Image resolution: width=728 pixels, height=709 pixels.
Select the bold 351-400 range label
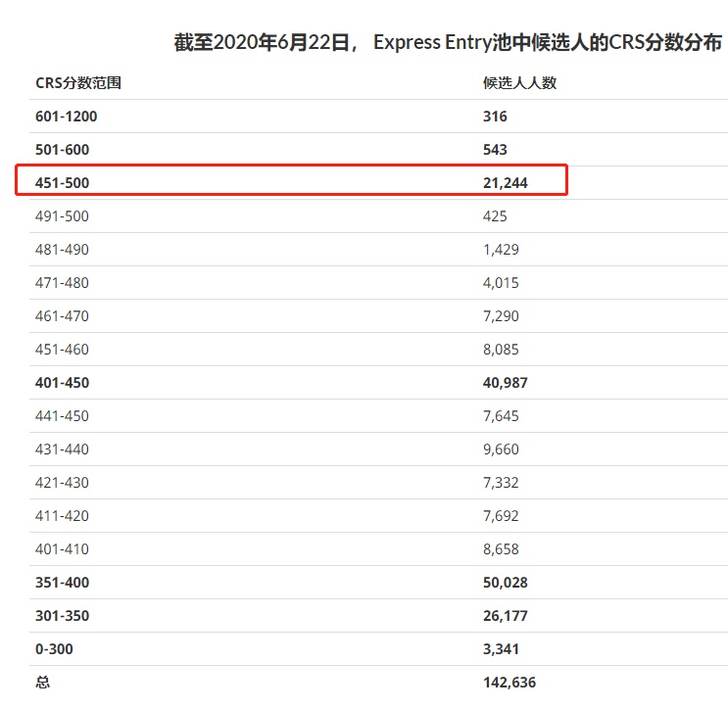62,583
